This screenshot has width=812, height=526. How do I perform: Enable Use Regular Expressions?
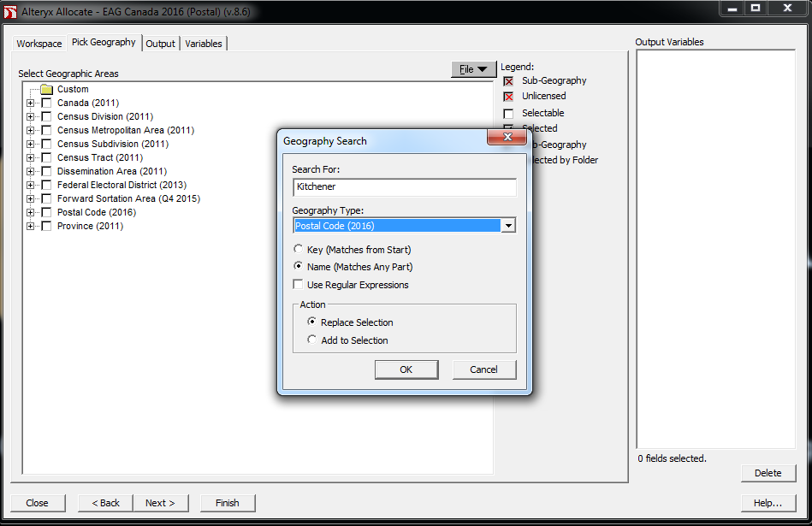pos(298,285)
